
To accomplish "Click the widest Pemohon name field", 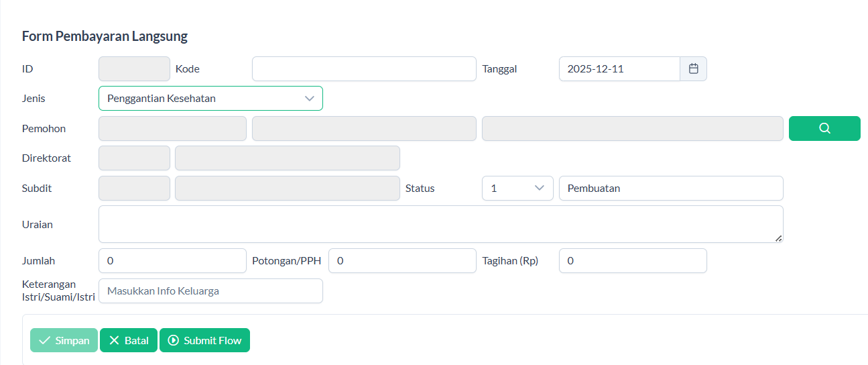I will click(x=632, y=128).
